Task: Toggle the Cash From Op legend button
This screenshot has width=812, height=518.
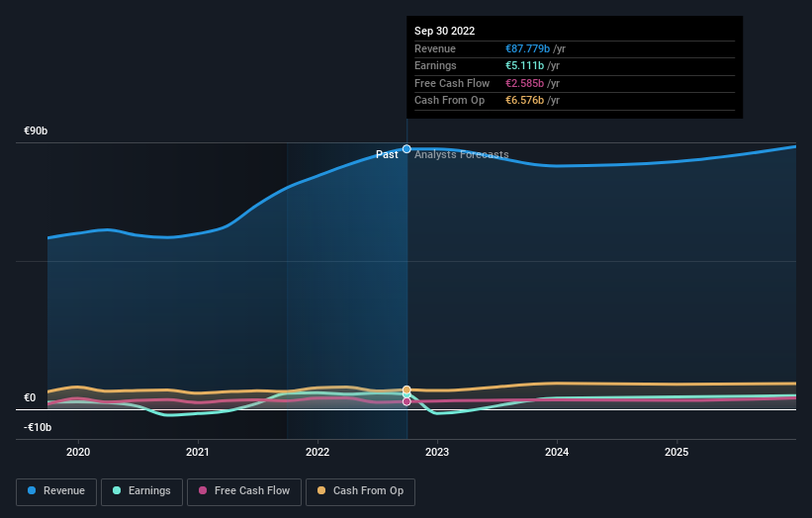Action: coord(360,491)
